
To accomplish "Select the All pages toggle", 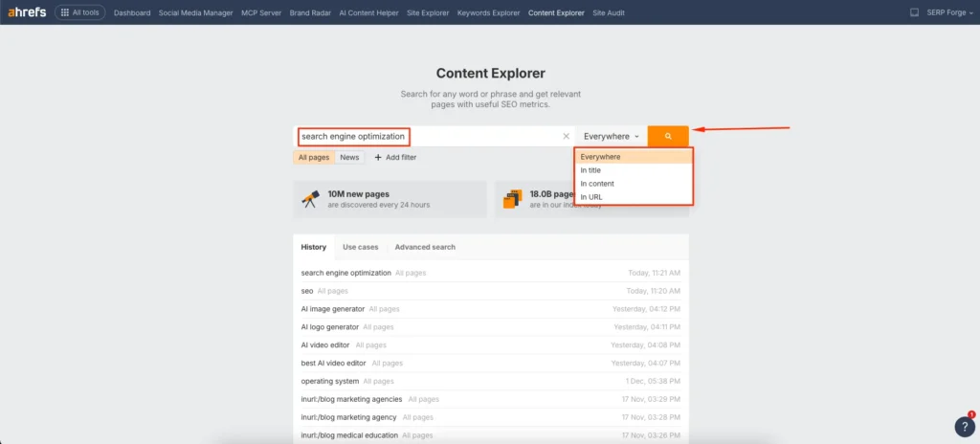I will (314, 158).
